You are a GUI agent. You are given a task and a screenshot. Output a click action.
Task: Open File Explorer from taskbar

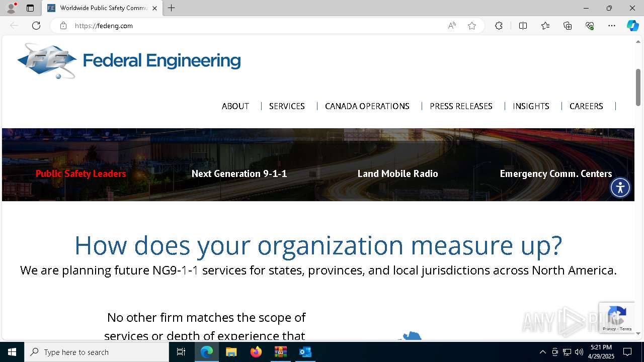pyautogui.click(x=231, y=352)
